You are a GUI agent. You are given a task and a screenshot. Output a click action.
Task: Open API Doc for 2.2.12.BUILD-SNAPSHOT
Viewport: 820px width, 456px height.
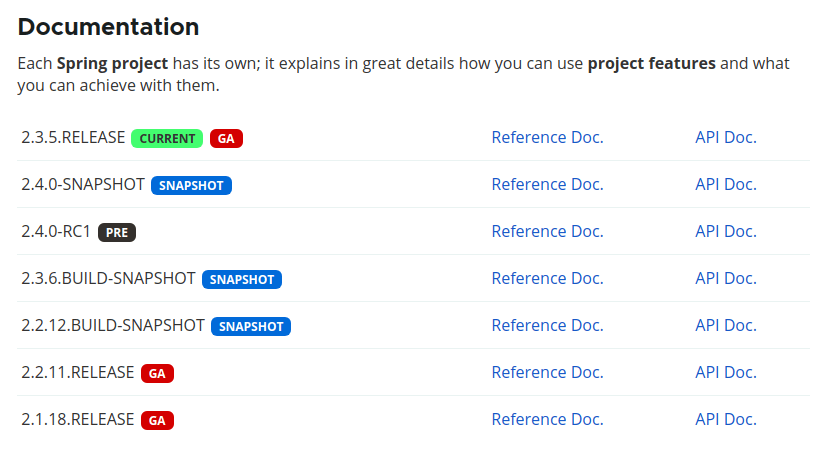point(726,326)
